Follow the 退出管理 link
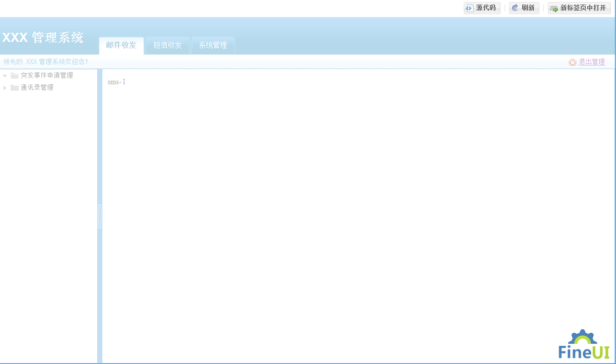The image size is (616, 364). pos(591,62)
